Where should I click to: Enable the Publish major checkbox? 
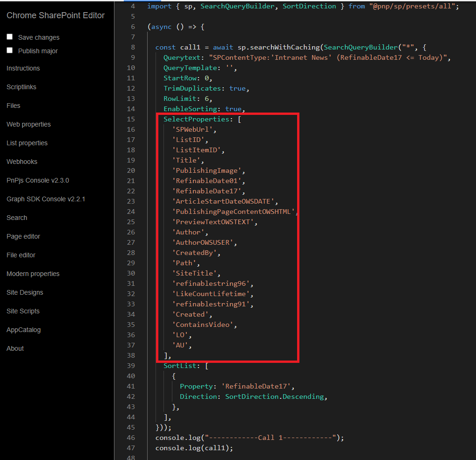pyautogui.click(x=9, y=50)
